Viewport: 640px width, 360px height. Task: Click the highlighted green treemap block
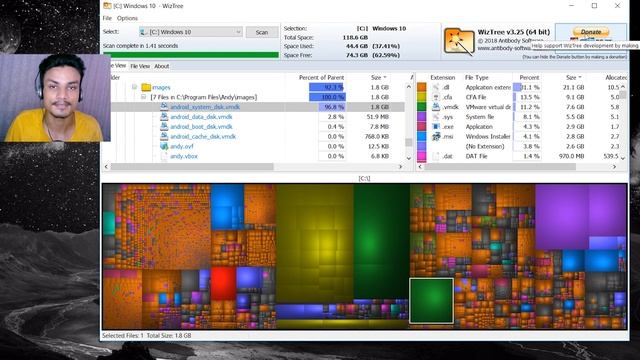coord(431,301)
